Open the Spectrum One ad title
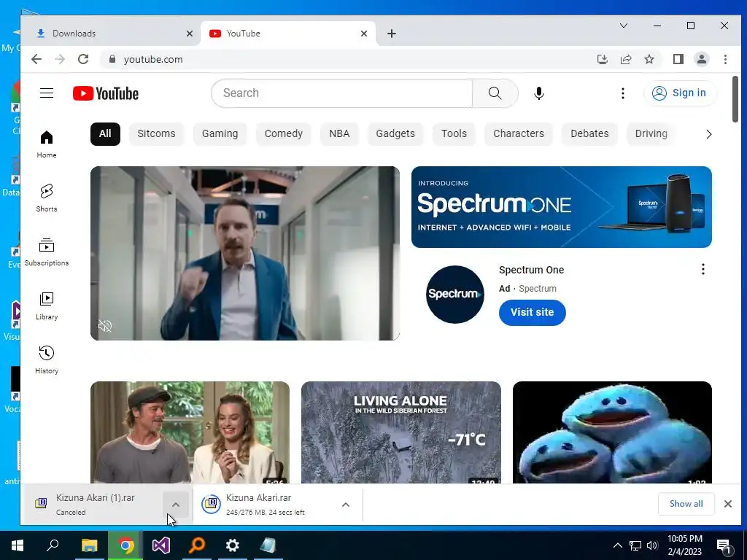This screenshot has width=747, height=560. [x=531, y=270]
